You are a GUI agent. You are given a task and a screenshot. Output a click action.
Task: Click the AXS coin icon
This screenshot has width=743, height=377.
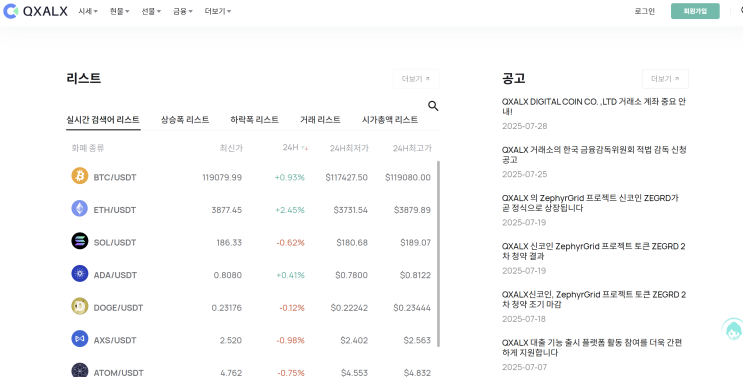pyautogui.click(x=80, y=339)
